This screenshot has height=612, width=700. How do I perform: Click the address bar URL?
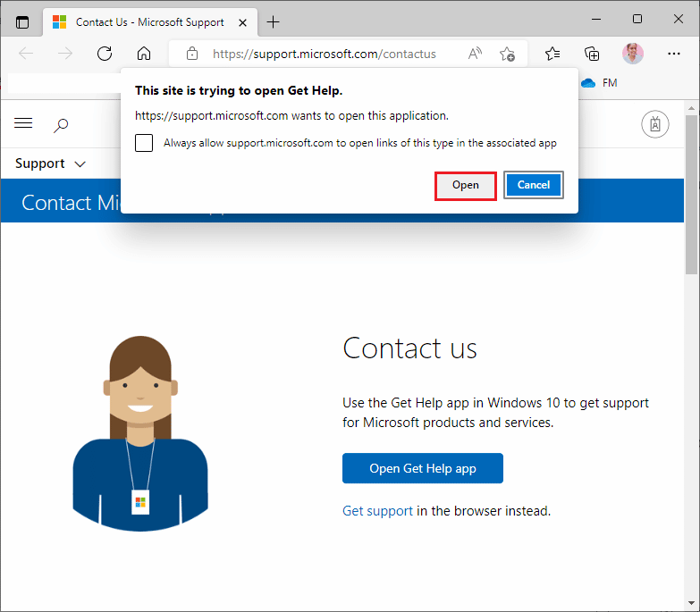click(x=325, y=54)
